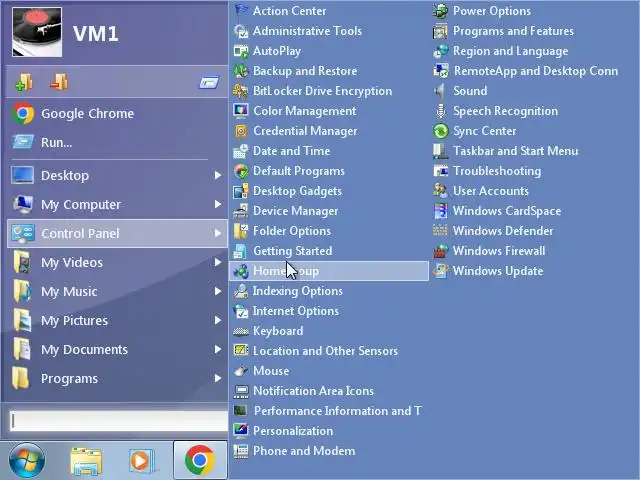Expand the My Pictures submenu arrow

point(218,320)
